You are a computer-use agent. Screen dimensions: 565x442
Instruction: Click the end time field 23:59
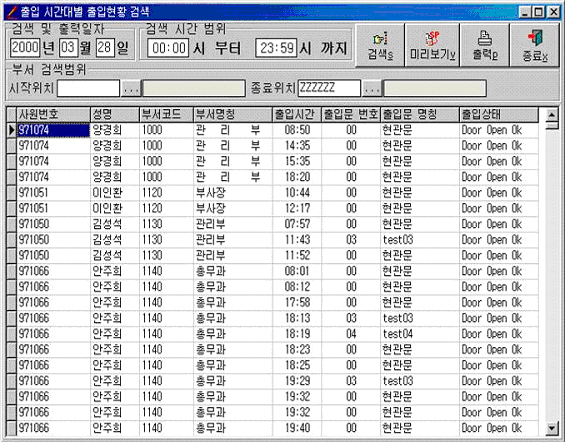pos(276,48)
